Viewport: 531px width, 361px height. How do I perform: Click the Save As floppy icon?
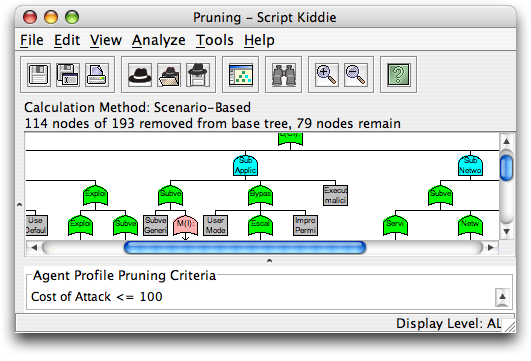(x=67, y=75)
